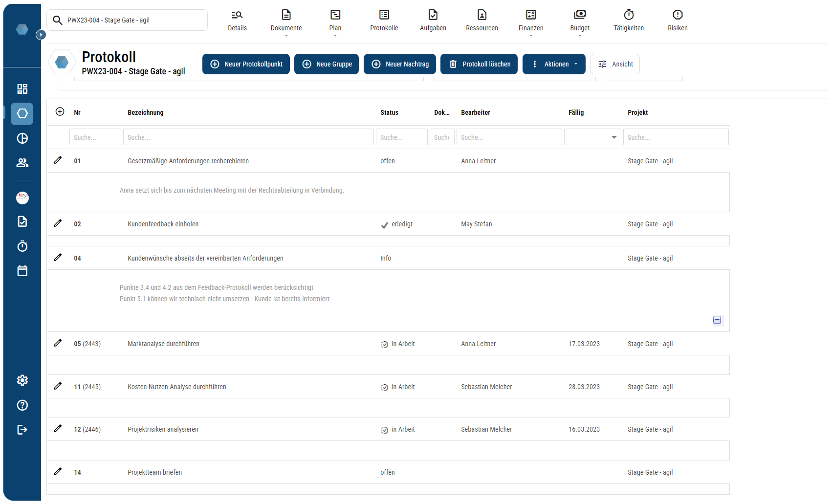Image resolution: width=831 pixels, height=504 pixels.
Task: Expand the sidebar with the arrow toggle
Action: (x=41, y=35)
